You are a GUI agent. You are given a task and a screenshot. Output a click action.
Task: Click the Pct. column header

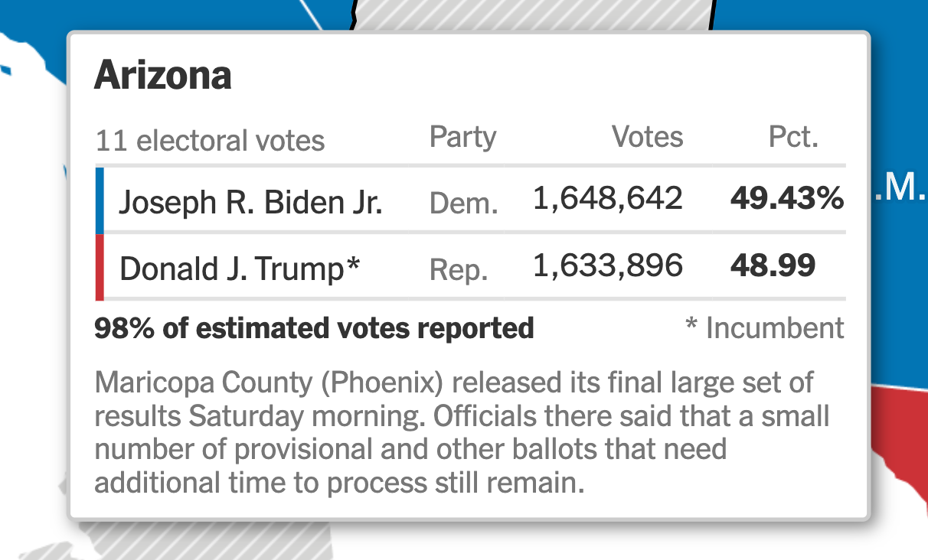pyautogui.click(x=793, y=138)
